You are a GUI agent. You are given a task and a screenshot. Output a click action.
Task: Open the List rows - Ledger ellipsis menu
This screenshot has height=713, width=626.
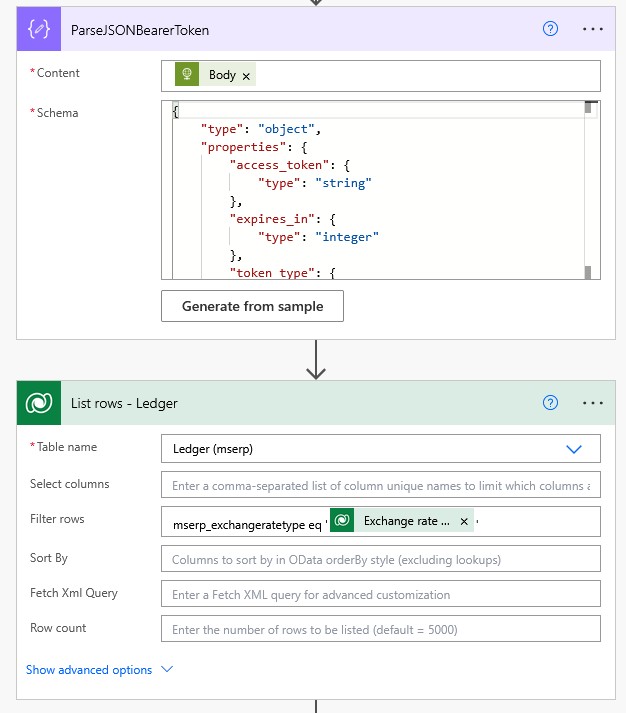(593, 403)
